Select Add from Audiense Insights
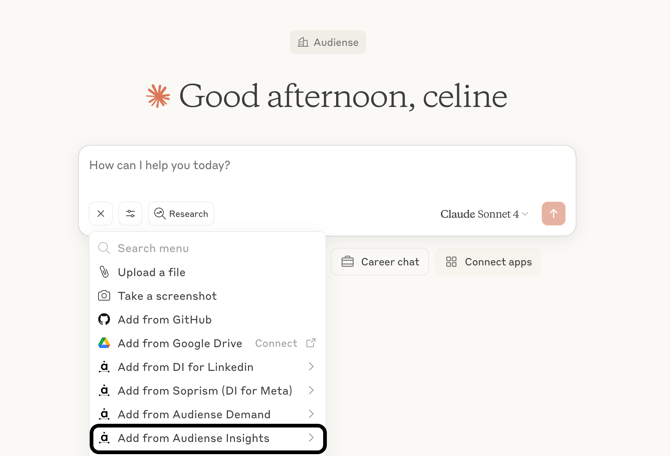The image size is (670, 456). tap(208, 438)
